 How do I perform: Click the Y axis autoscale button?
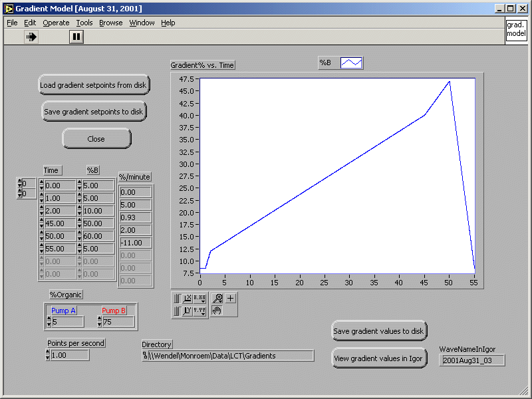coord(188,311)
